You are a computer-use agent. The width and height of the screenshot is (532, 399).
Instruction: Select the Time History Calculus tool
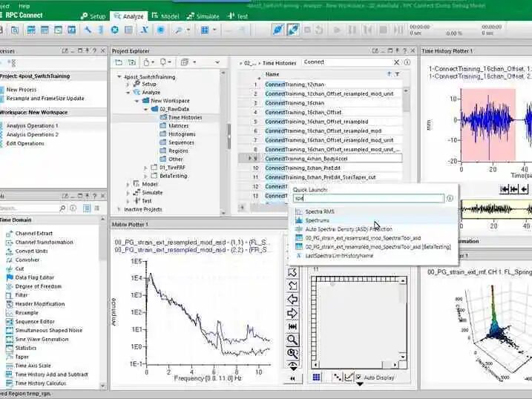36,383
